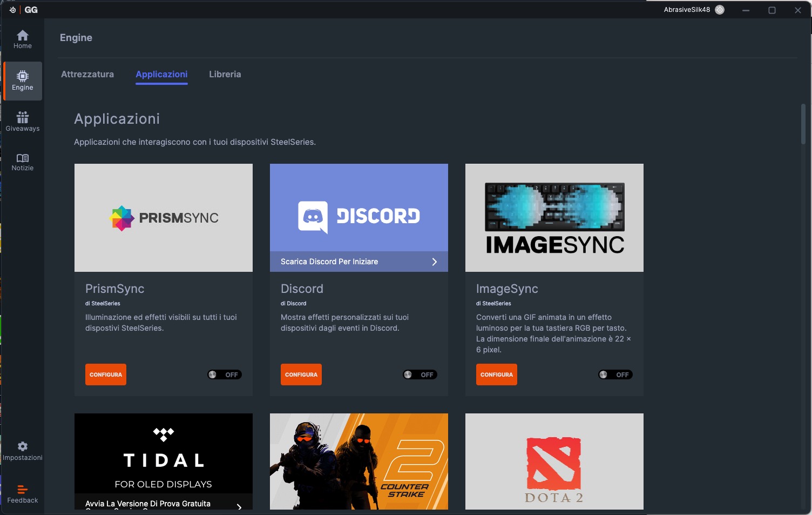Open the Dota 2 app thumbnail

[x=554, y=461]
